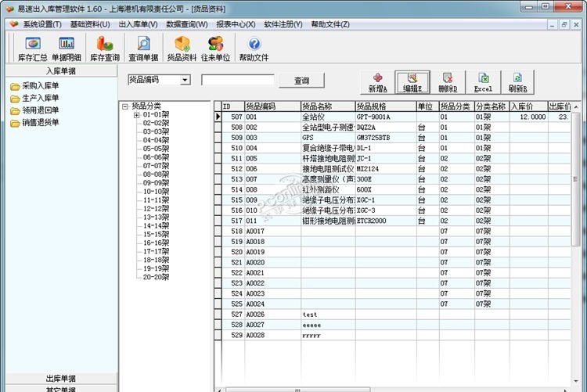Click the 刷新R refresh button

pos(517,82)
